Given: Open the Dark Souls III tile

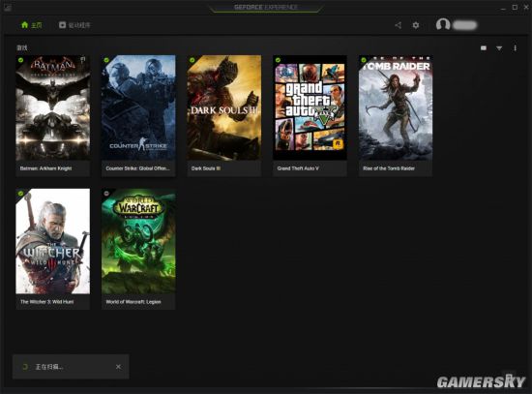Looking at the screenshot, I should tap(224, 115).
